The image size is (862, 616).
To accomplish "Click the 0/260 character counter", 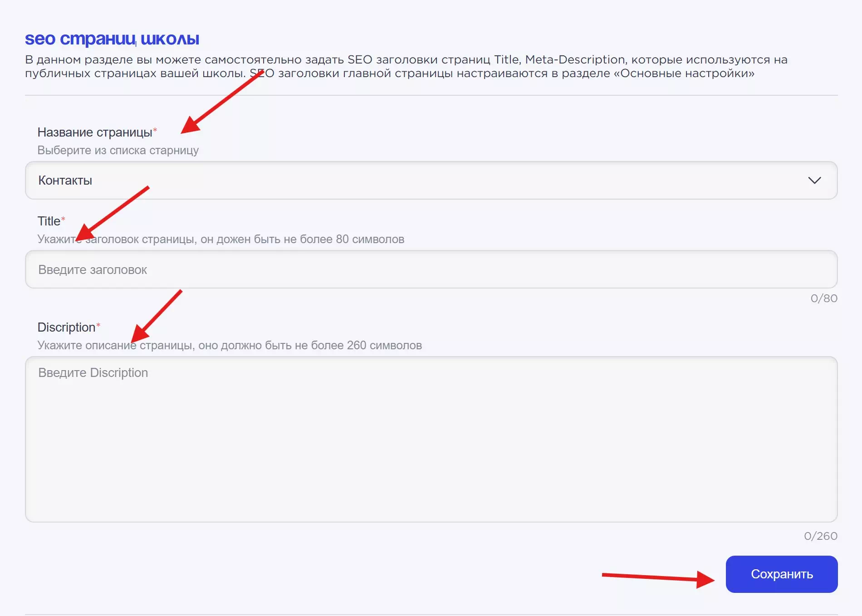I will pyautogui.click(x=820, y=536).
